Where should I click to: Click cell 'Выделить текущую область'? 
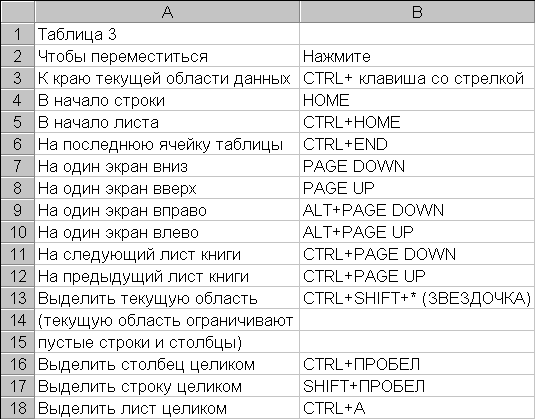pyautogui.click(x=167, y=298)
